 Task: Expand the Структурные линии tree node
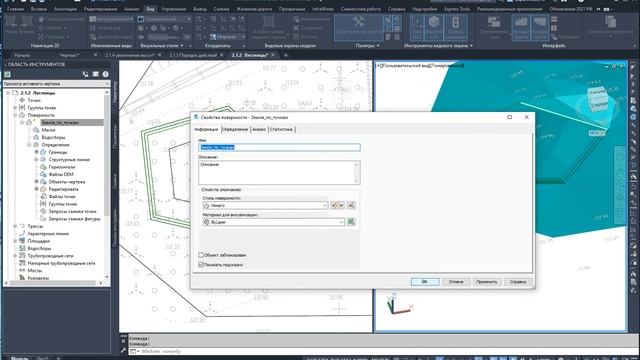[36, 160]
